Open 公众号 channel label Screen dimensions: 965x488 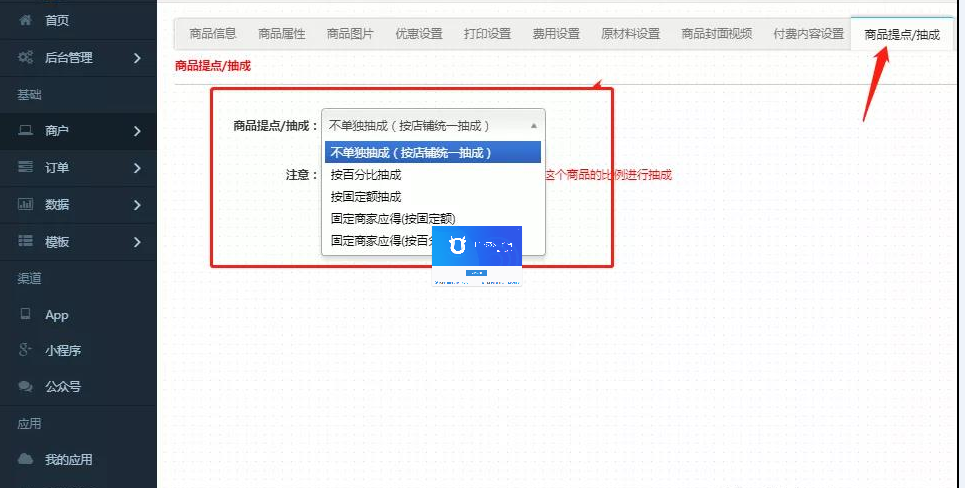click(x=63, y=387)
